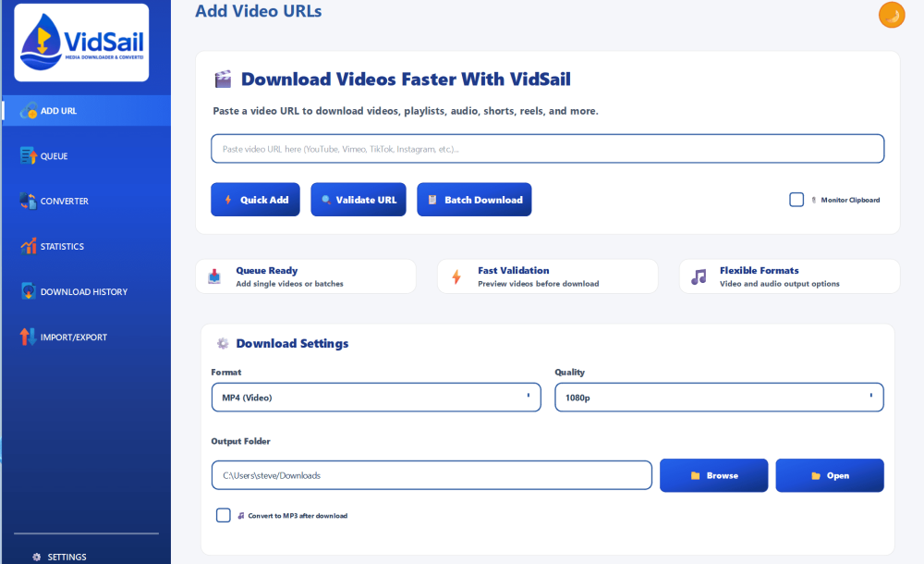Click the "Output Folder" label
The height and width of the screenshot is (564, 924).
click(240, 441)
